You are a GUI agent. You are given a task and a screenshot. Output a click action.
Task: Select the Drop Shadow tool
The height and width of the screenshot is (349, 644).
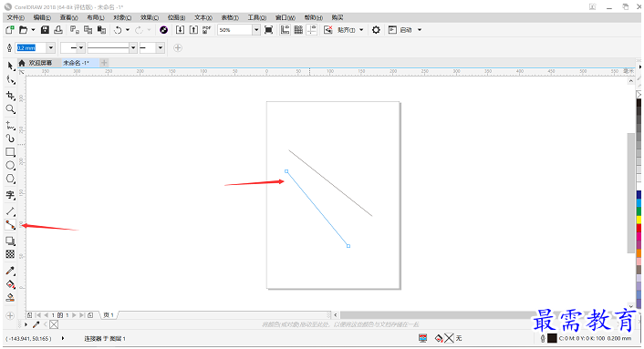coord(10,241)
